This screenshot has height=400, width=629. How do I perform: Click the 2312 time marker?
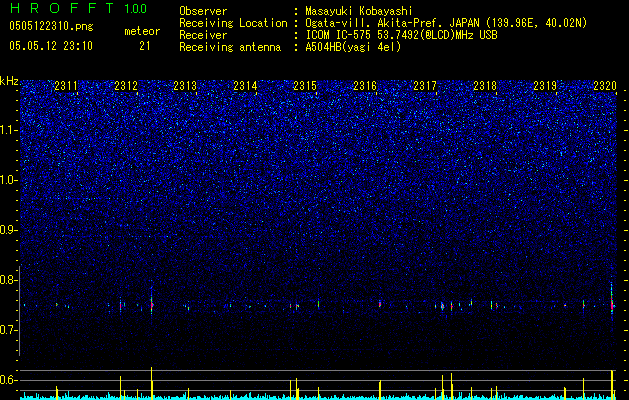(x=126, y=85)
